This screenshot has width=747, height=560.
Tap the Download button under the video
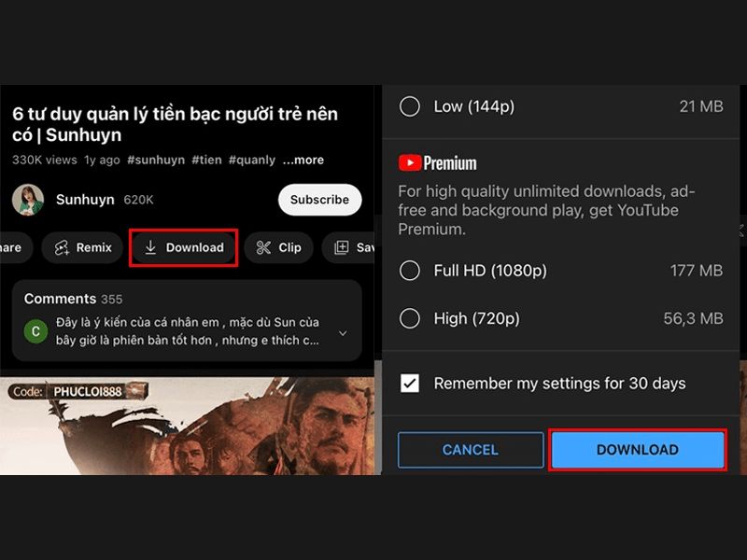[x=184, y=247]
